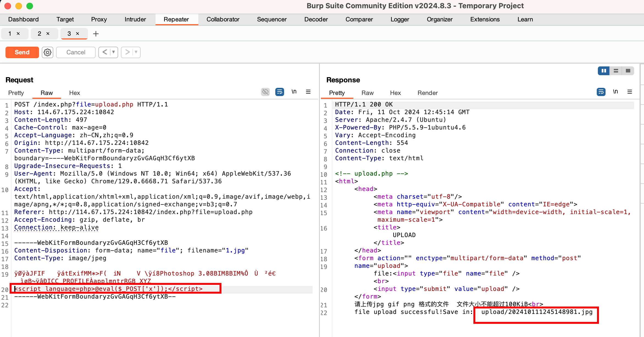Toggle hide non-printable chars in Request

click(x=265, y=92)
